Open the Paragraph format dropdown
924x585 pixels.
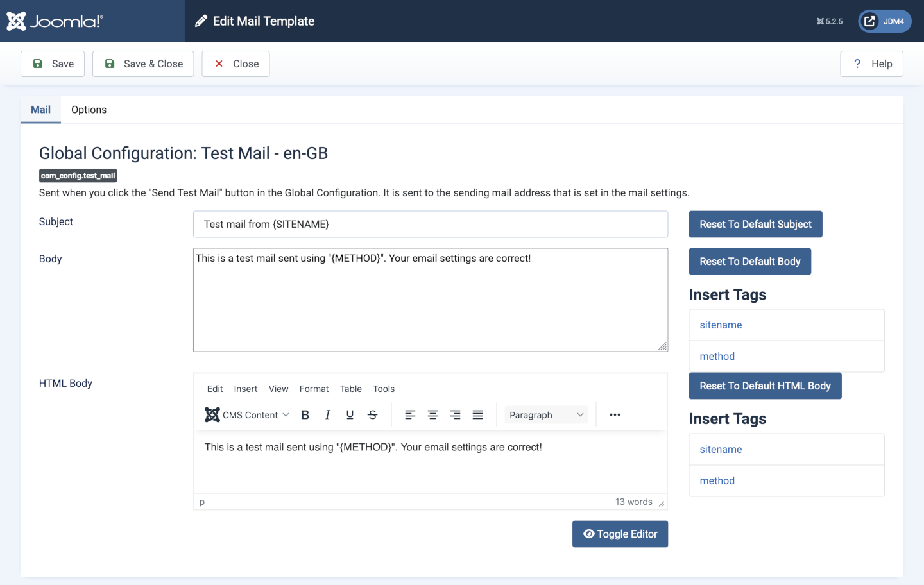coord(546,415)
